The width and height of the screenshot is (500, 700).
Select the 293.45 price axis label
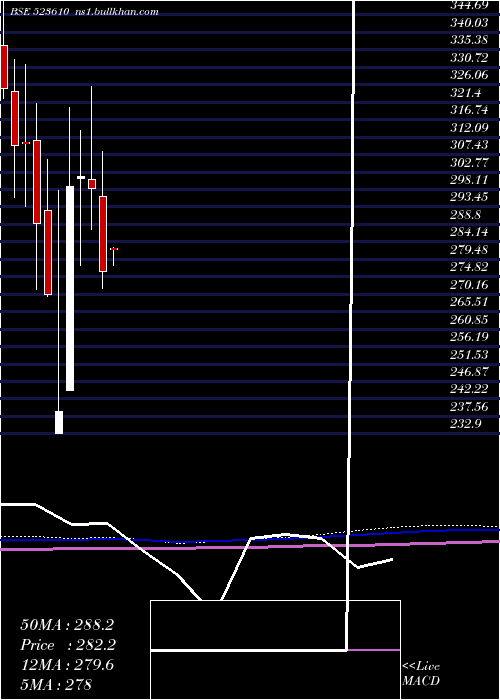pyautogui.click(x=469, y=197)
